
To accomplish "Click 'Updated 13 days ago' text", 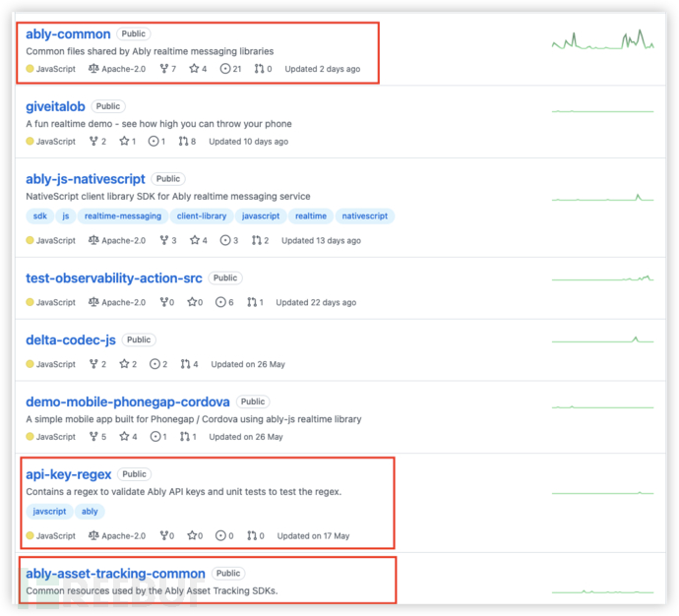I will (x=322, y=241).
